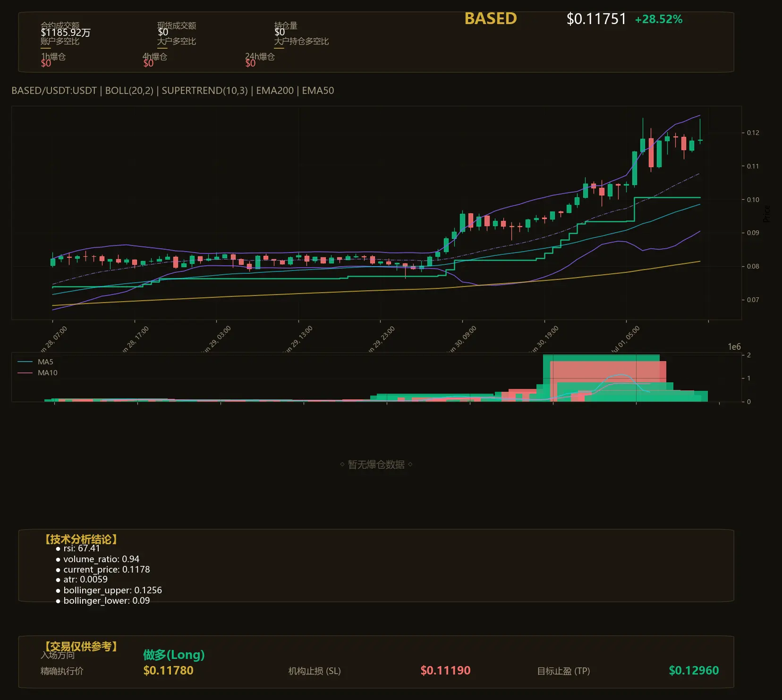Screen dimensions: 782x700
Task: Click the 现货成交额 label
Action: [x=177, y=25]
